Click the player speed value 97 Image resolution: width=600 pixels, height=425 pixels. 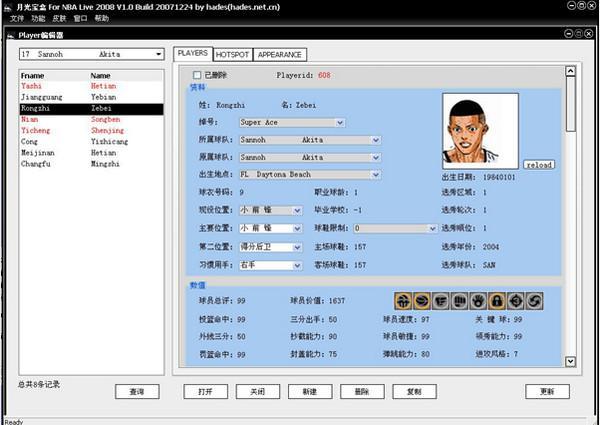pyautogui.click(x=425, y=319)
